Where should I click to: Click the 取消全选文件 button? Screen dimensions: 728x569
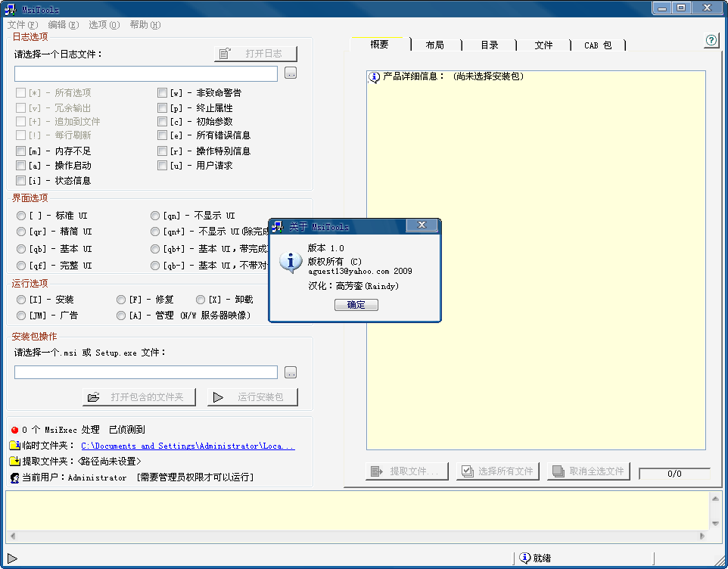588,471
